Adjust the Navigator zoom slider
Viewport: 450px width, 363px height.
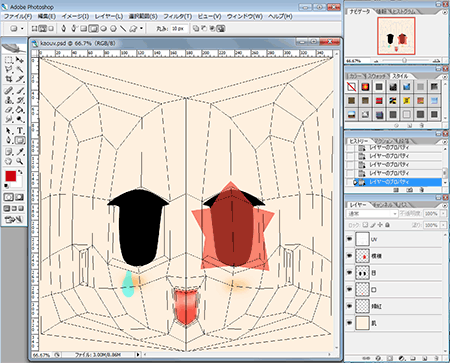click(404, 61)
